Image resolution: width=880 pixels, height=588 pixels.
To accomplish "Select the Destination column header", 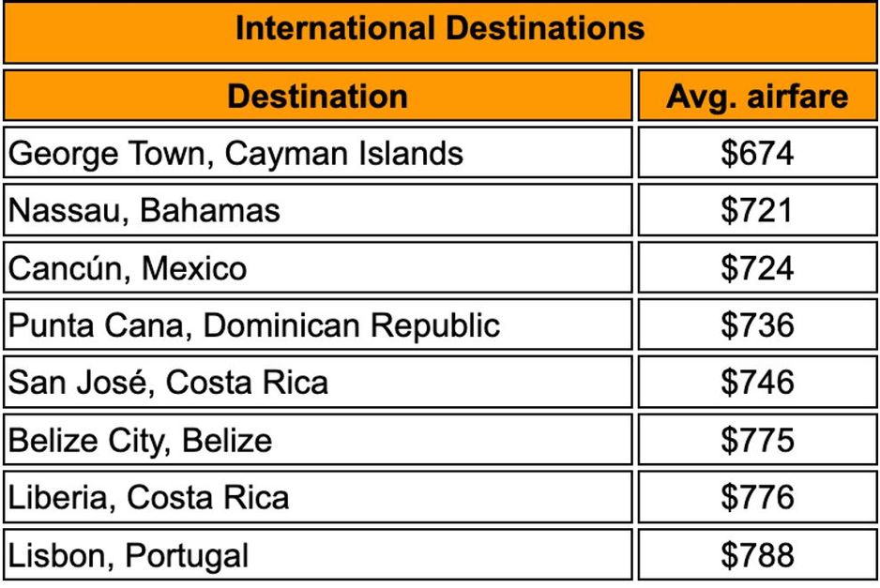I will (x=318, y=96).
